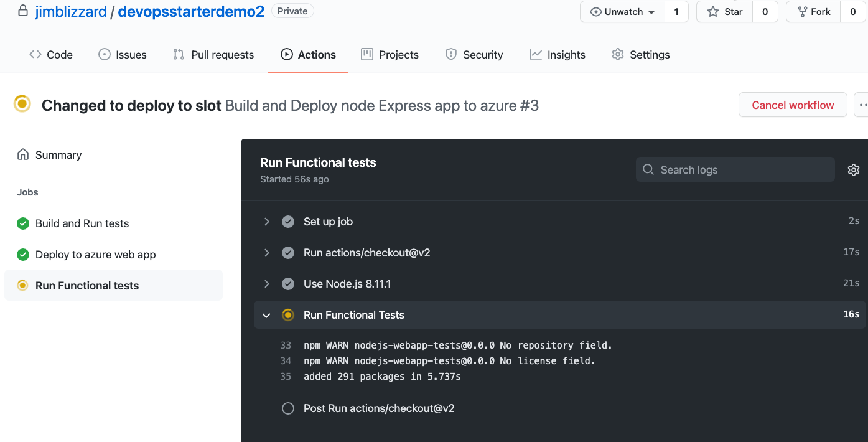Click the repository lock icon
The width and height of the screenshot is (868, 442).
[x=23, y=11]
